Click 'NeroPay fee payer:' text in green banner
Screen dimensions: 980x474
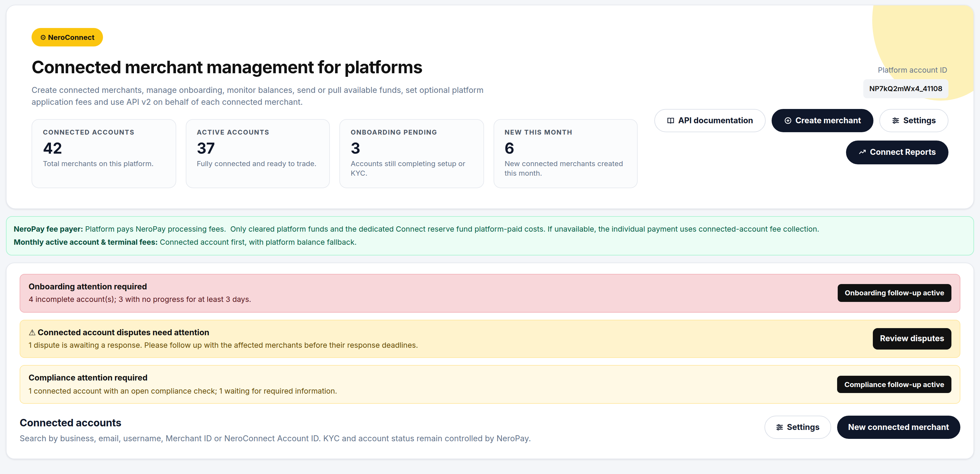click(48, 229)
